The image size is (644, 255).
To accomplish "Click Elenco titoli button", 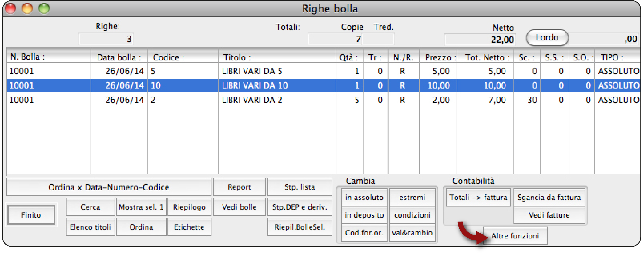I will pos(90,227).
